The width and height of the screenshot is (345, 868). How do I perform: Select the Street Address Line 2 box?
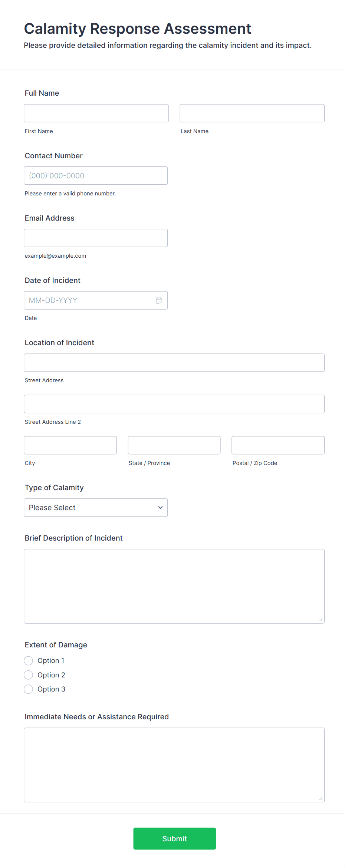point(174,404)
